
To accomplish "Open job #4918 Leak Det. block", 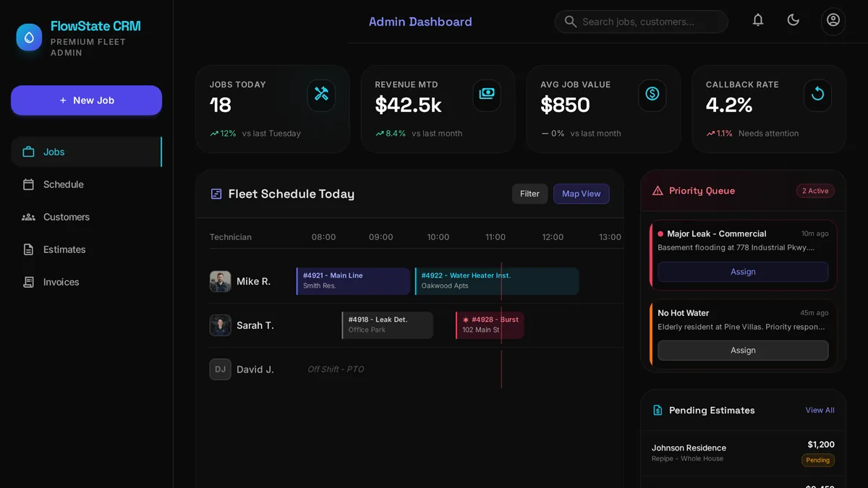I will click(x=388, y=325).
